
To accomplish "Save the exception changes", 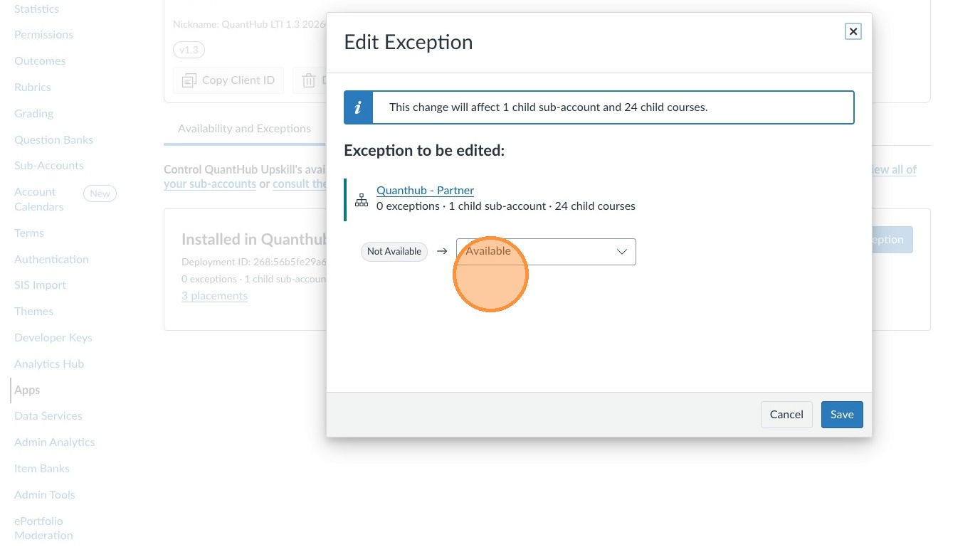I will tap(841, 415).
